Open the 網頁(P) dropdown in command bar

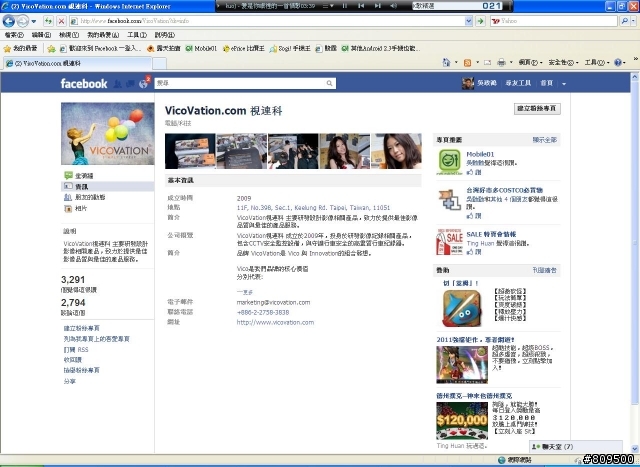pyautogui.click(x=530, y=62)
